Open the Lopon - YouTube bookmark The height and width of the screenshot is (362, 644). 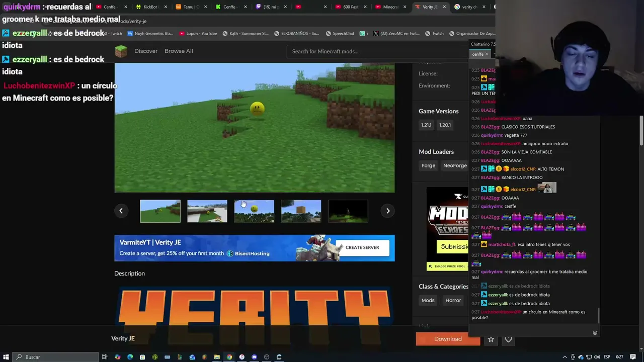(x=198, y=34)
